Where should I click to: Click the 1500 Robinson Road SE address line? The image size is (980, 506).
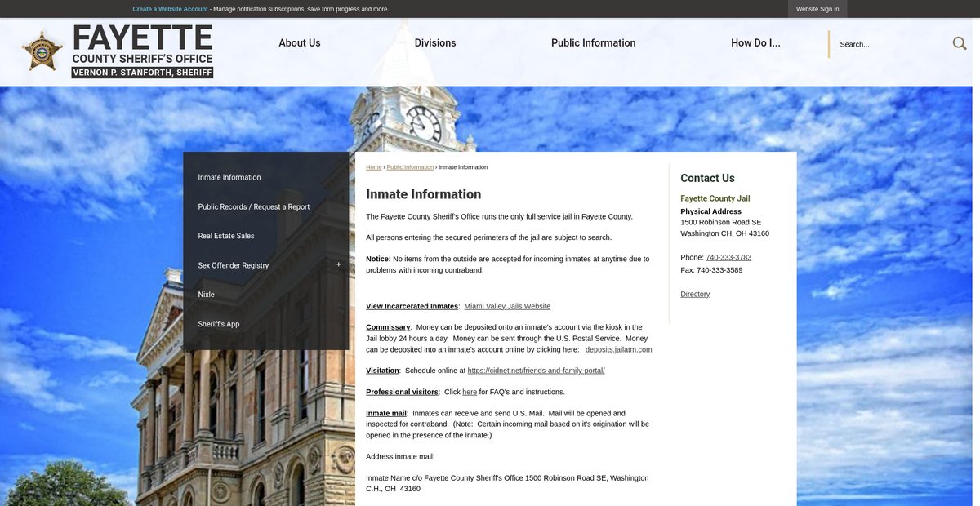pyautogui.click(x=721, y=222)
